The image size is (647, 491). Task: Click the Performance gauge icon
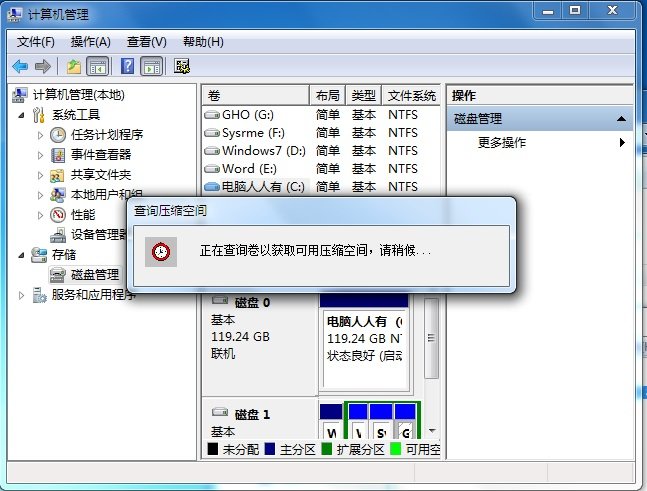[x=58, y=215]
